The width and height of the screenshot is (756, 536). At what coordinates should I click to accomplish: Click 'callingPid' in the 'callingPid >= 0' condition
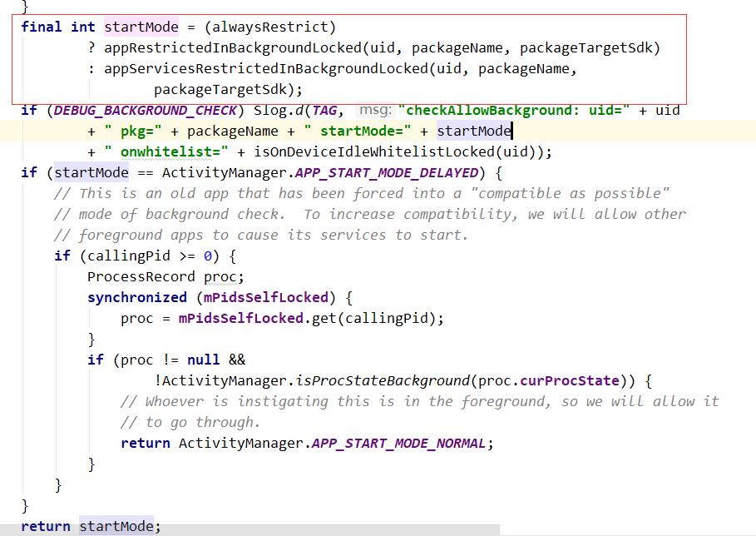pyautogui.click(x=129, y=256)
